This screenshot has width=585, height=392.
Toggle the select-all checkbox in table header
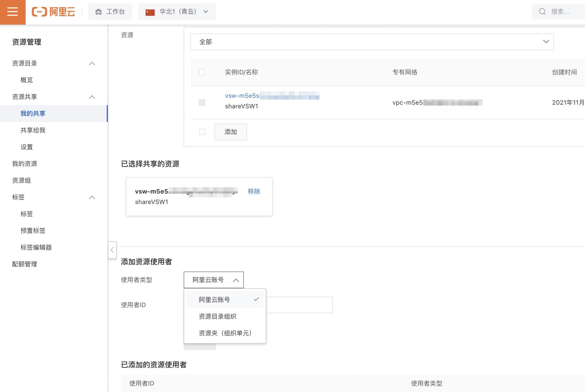tap(202, 72)
